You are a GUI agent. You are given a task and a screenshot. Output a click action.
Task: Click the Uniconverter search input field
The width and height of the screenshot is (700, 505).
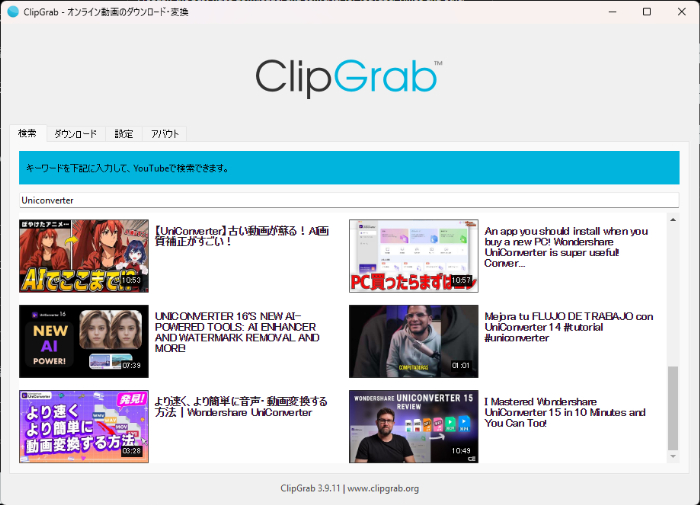(349, 200)
